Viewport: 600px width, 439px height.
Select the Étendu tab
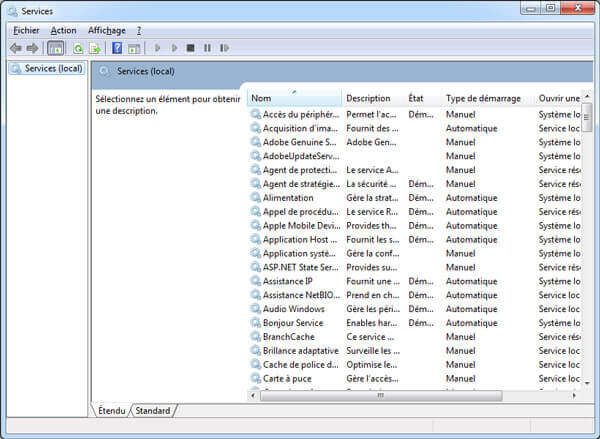pyautogui.click(x=111, y=411)
